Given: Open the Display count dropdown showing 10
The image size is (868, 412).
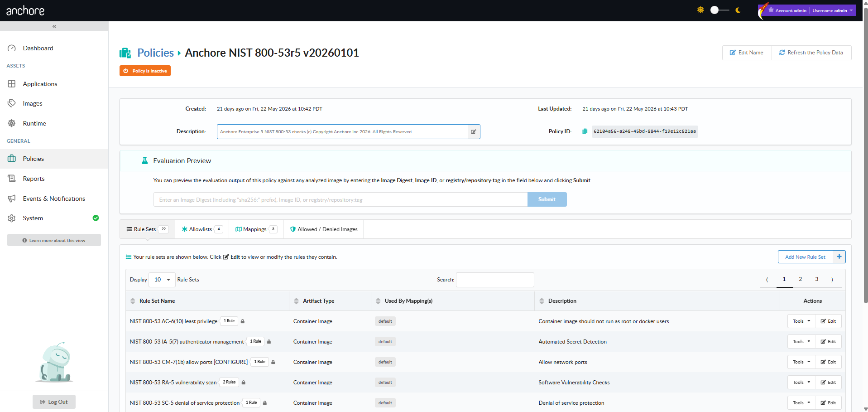Looking at the screenshot, I should [x=162, y=280].
